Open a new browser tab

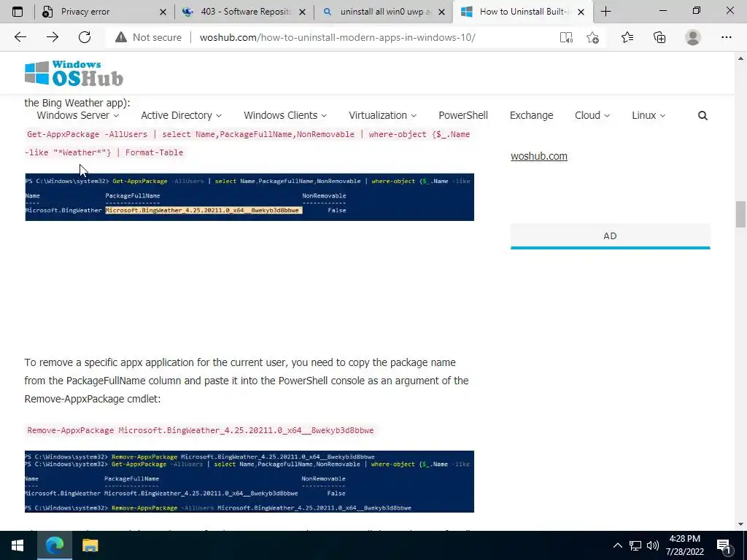click(605, 12)
